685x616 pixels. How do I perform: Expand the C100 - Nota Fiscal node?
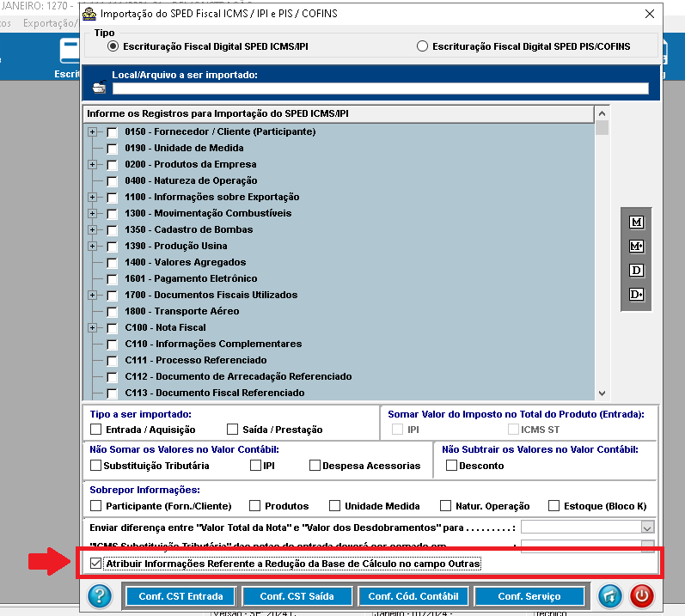tap(92, 328)
